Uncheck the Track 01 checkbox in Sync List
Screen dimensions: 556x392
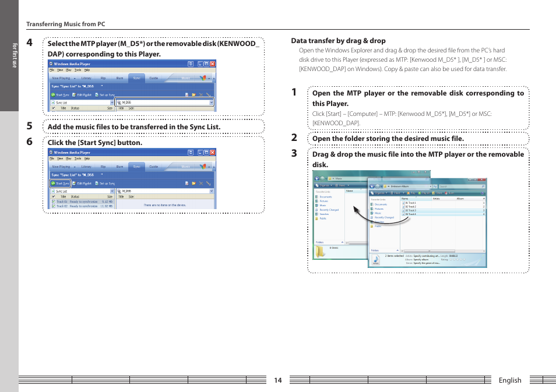click(x=54, y=202)
